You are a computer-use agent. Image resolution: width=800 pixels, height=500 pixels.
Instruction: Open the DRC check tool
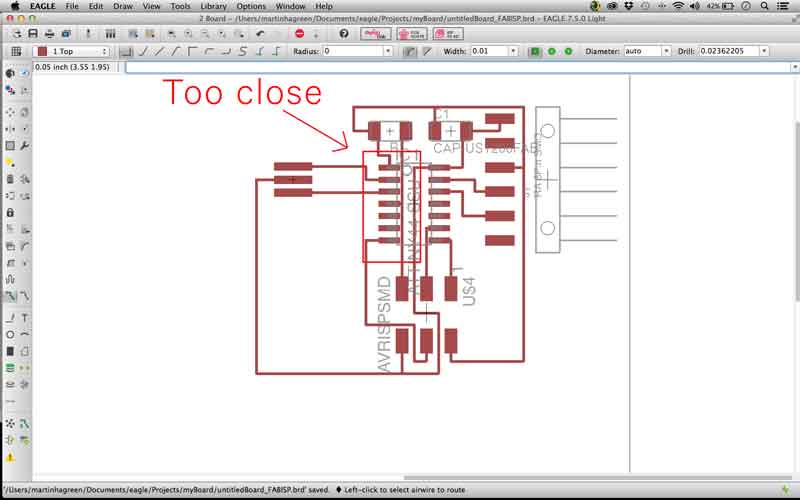click(24, 440)
